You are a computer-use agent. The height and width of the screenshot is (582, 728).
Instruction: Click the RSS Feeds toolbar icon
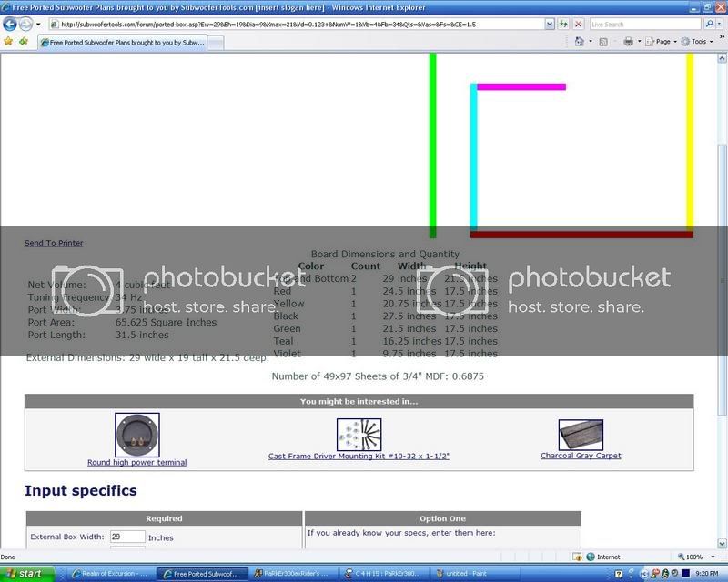point(603,42)
